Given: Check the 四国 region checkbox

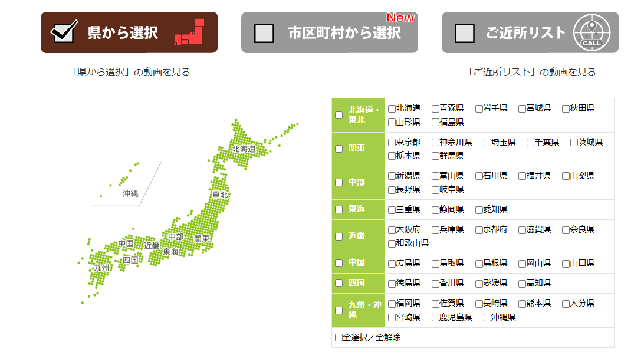Looking at the screenshot, I should [339, 283].
